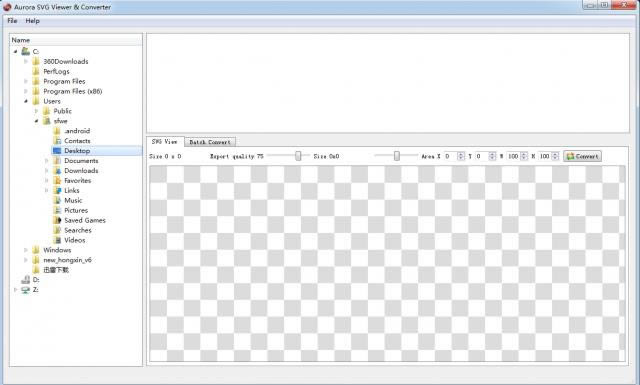Expand the Windows folder
This screenshot has width=640, height=385.
pos(26,250)
